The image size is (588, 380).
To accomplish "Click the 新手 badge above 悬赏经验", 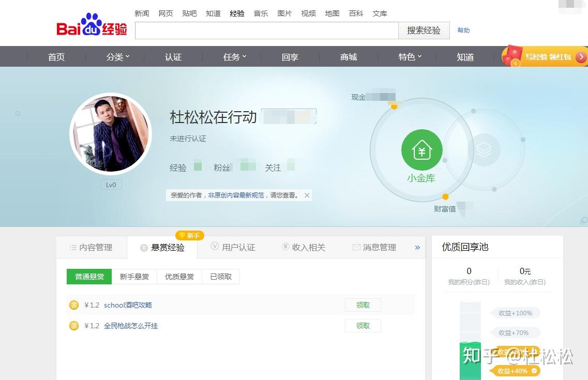I will (190, 235).
